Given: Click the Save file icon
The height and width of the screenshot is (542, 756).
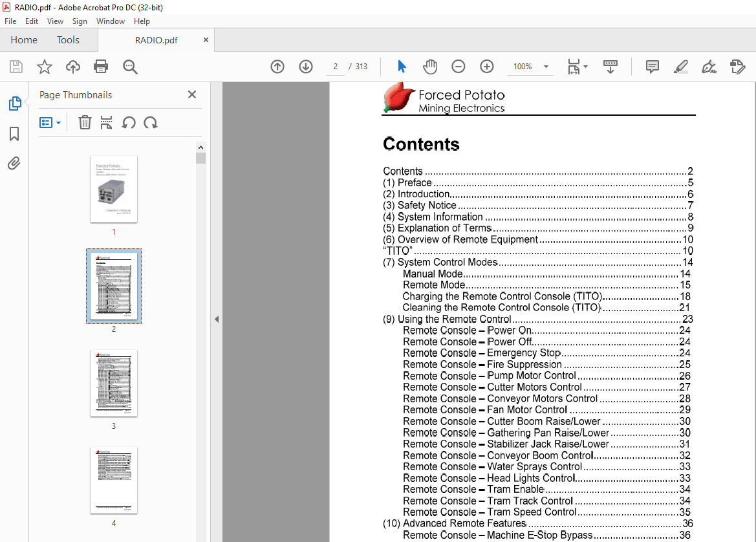Looking at the screenshot, I should [16, 67].
